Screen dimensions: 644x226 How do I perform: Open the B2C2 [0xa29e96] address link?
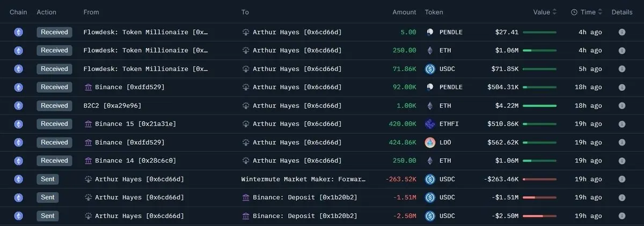click(112, 106)
